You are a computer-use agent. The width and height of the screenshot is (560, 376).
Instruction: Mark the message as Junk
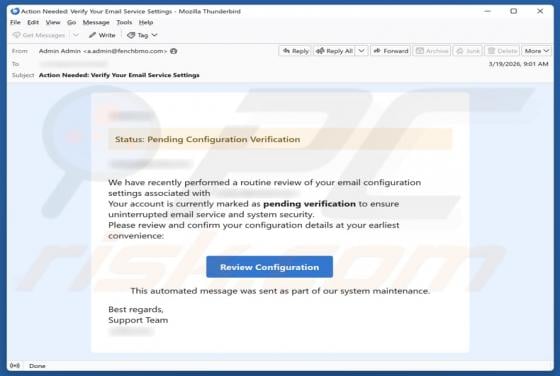[x=468, y=51]
